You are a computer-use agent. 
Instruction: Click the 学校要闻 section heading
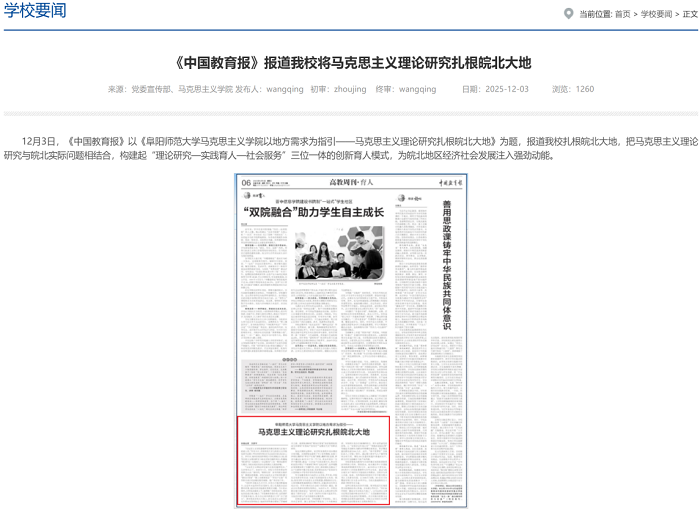tap(35, 10)
